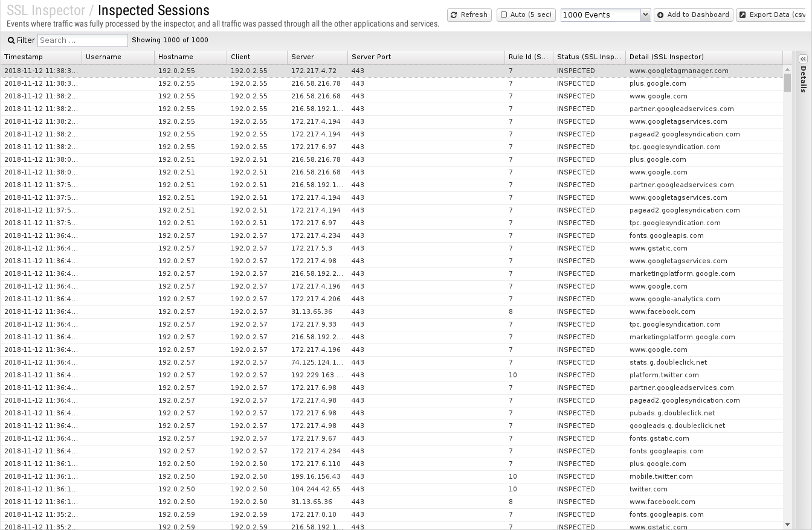Click twitter.com detail cell
The height and width of the screenshot is (530, 812).
[x=648, y=489]
